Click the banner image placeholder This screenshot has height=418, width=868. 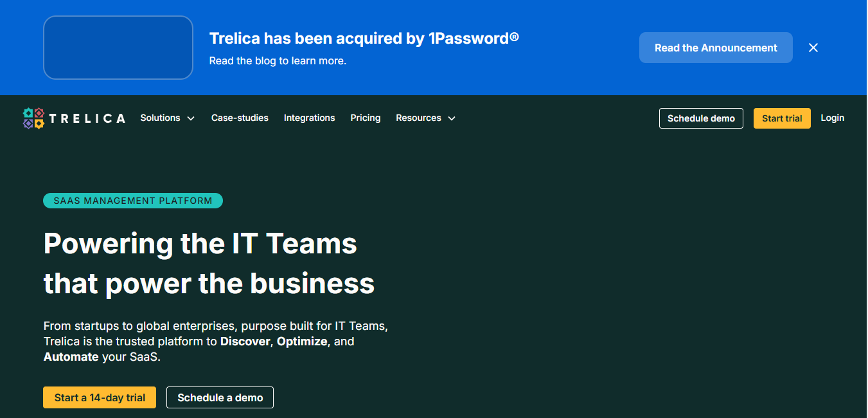tap(118, 48)
